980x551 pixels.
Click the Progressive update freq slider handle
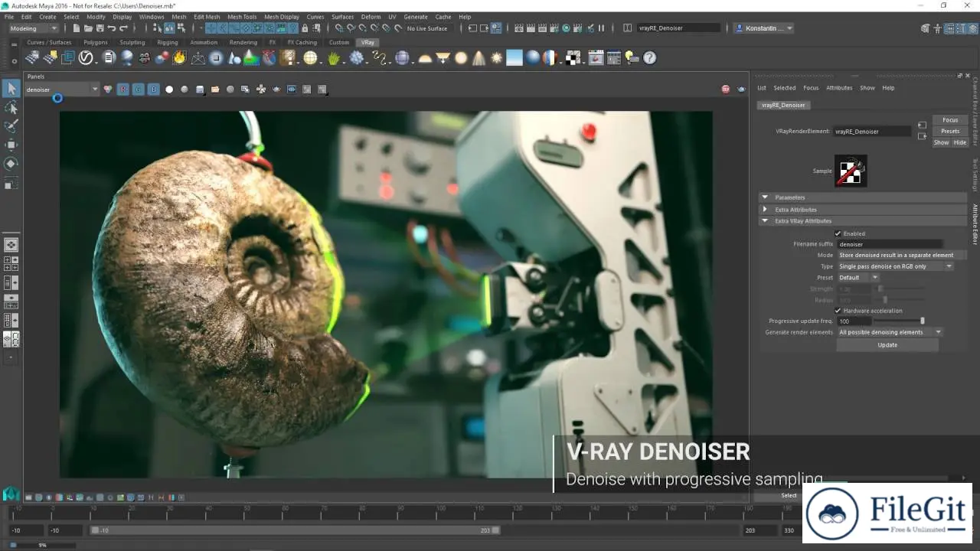[923, 321]
